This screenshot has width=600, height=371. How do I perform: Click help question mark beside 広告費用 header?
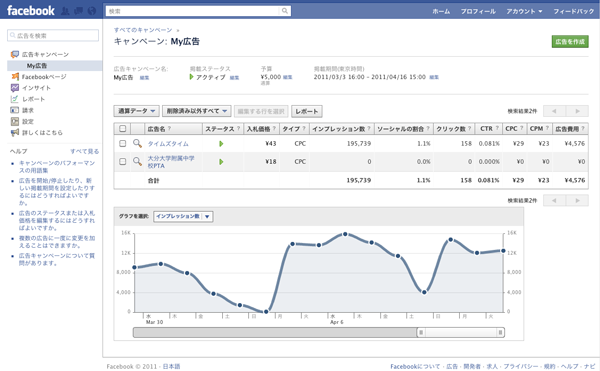click(x=583, y=129)
